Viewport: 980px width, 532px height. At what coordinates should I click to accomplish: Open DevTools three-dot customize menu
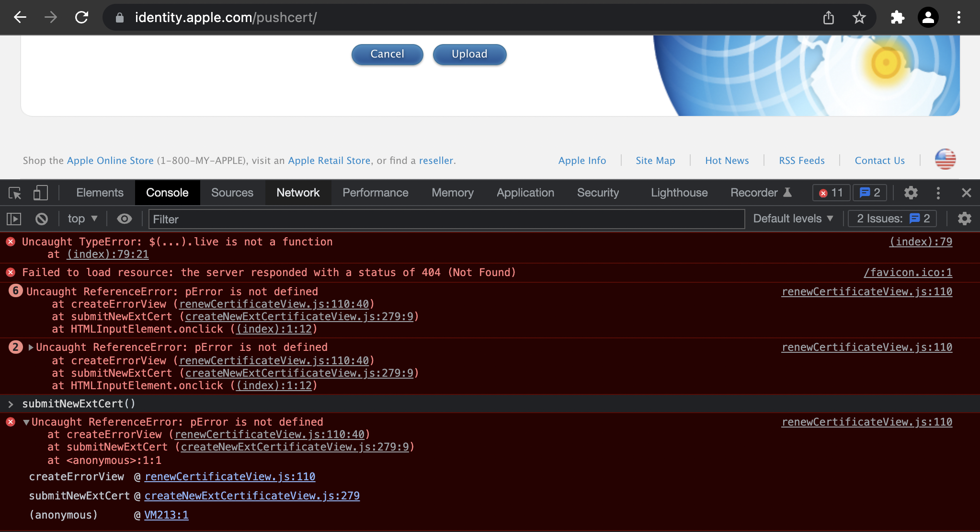(x=938, y=193)
